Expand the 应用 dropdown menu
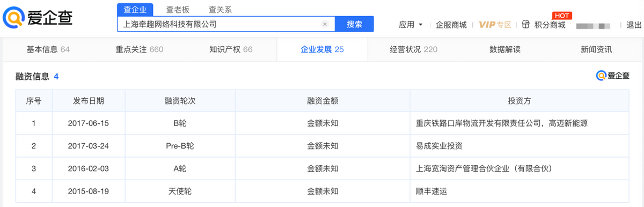 [411, 25]
